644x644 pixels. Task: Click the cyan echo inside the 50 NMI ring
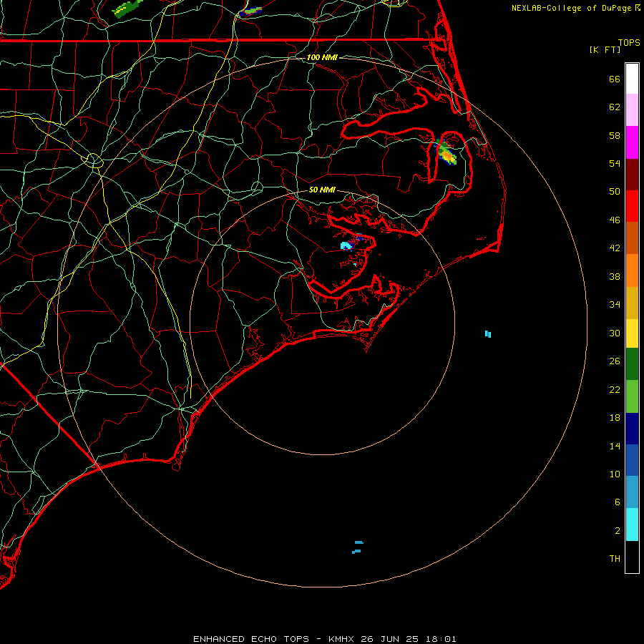click(x=346, y=246)
